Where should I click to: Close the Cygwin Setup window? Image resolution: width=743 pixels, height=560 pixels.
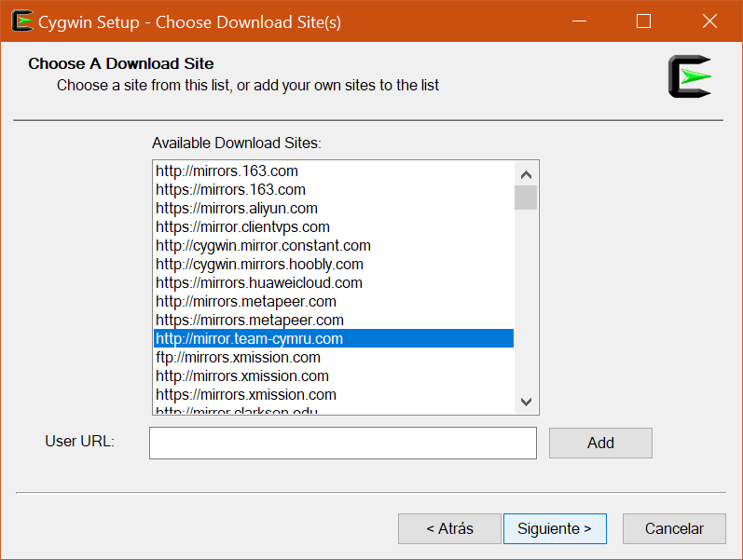click(709, 21)
